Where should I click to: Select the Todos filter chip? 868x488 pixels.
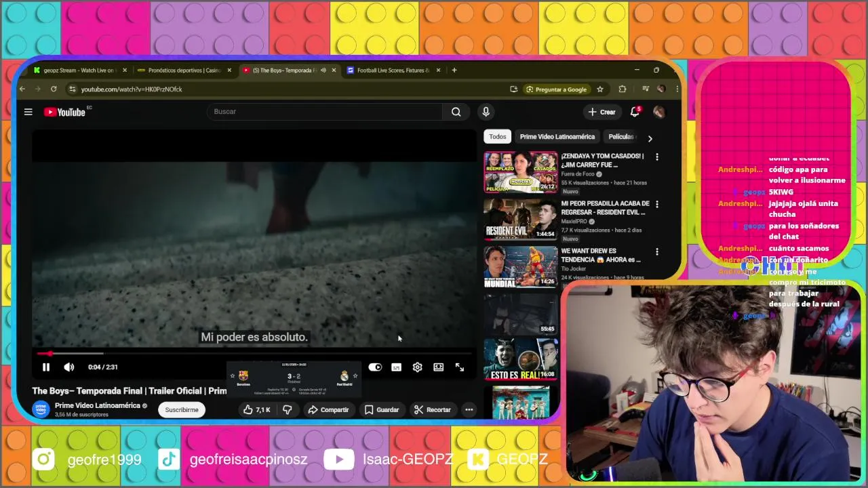pyautogui.click(x=498, y=137)
